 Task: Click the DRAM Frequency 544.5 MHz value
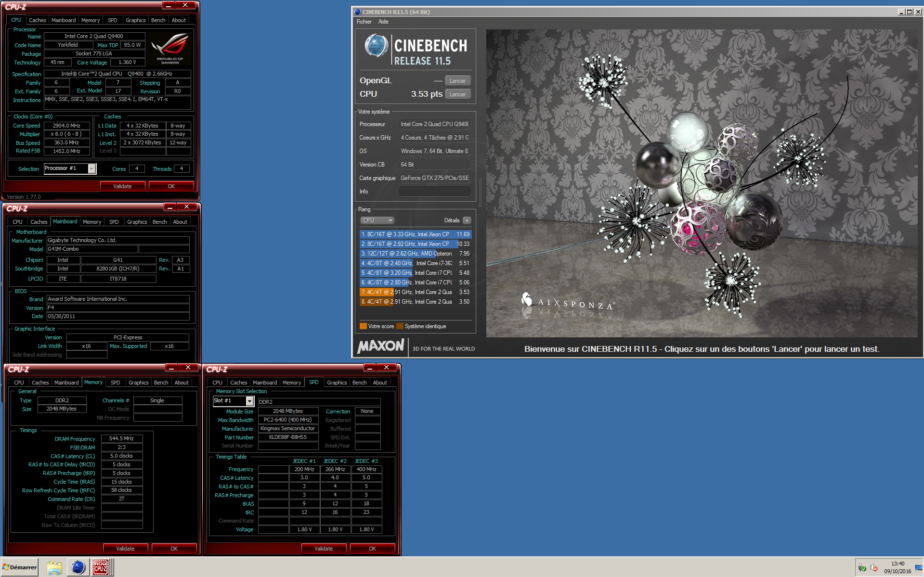121,438
